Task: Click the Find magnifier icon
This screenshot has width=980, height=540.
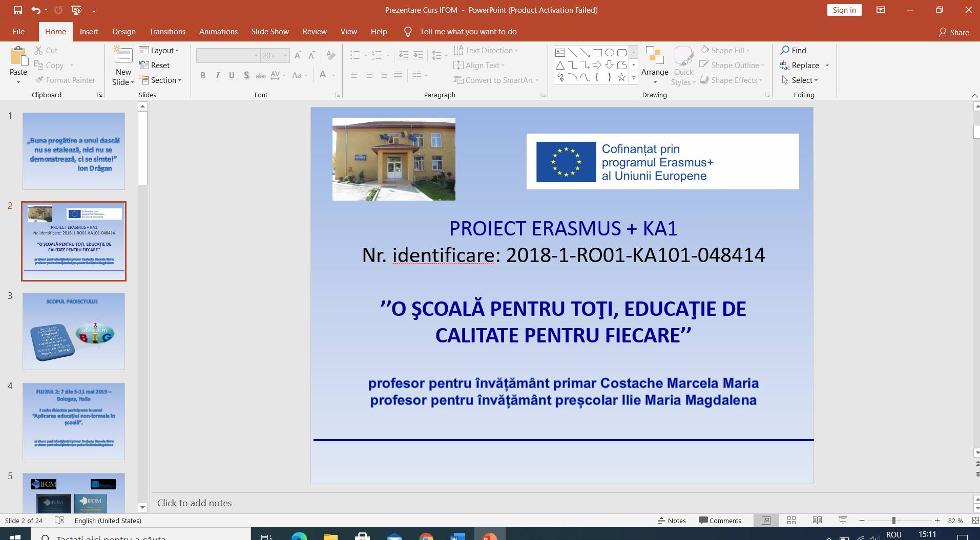Action: tap(785, 50)
